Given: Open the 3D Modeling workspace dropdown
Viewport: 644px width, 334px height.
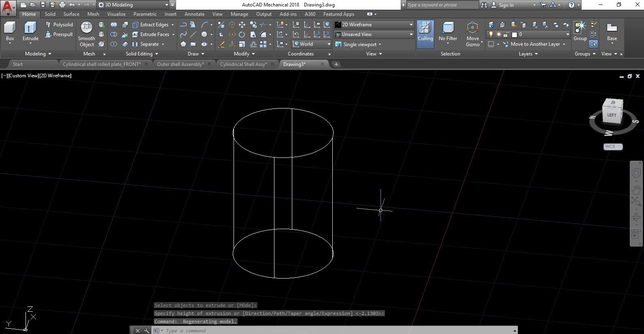Looking at the screenshot, I should 133,5.
